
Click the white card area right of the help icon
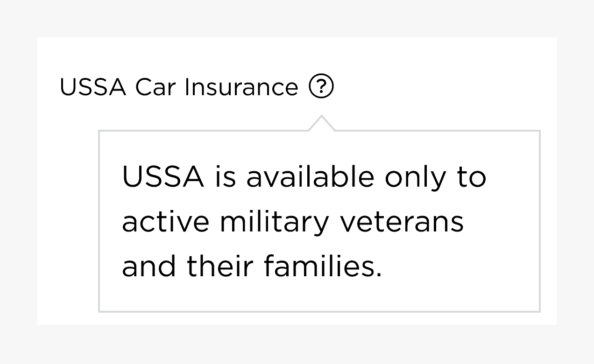click(x=444, y=87)
